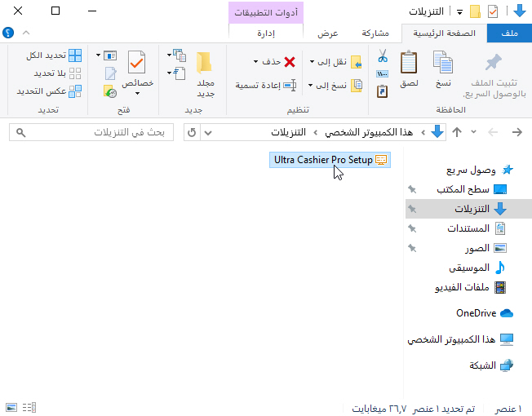Switch to large icons view in status bar
The height and width of the screenshot is (416, 532).
(11, 406)
